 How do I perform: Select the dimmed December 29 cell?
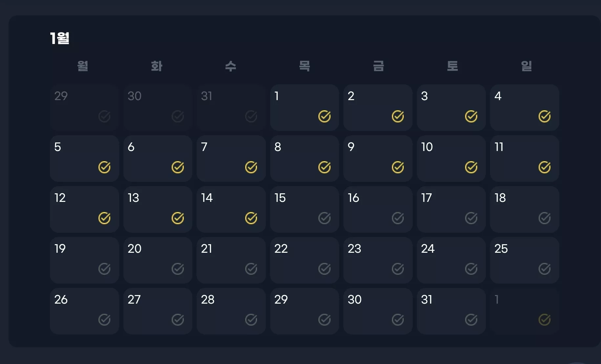pos(84,108)
